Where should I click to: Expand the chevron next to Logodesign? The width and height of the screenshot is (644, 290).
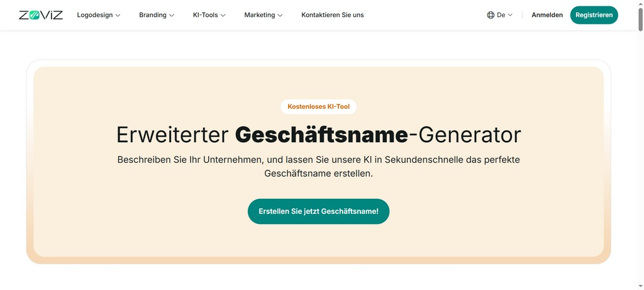(x=118, y=15)
